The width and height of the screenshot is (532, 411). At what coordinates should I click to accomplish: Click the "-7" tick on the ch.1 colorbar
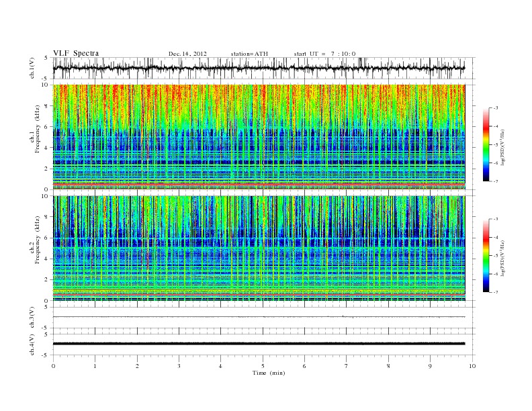[496, 181]
